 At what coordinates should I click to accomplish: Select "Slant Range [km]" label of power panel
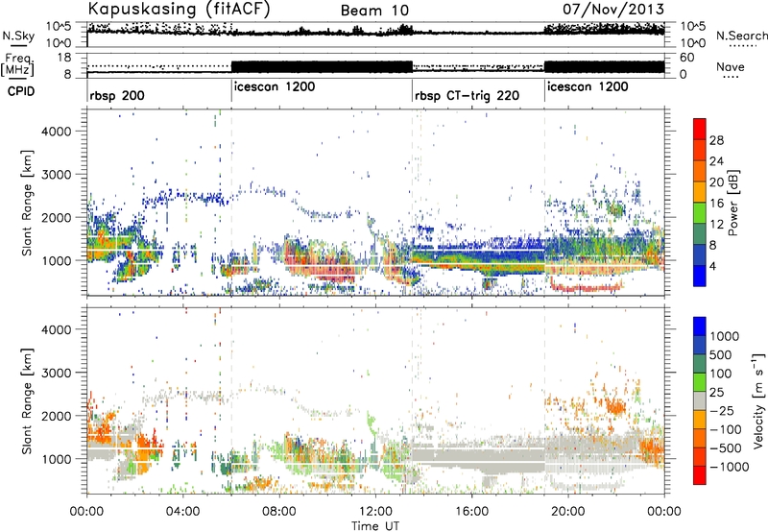click(27, 203)
